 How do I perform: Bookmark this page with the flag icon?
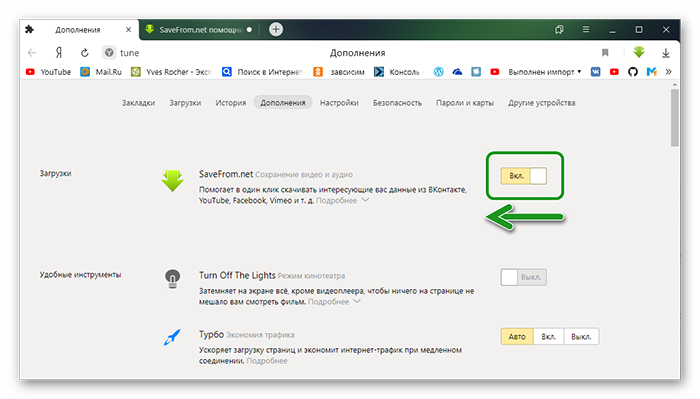605,53
